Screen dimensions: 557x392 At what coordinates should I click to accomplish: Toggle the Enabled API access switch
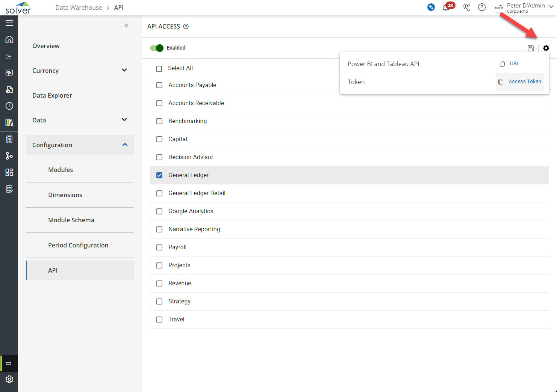[157, 48]
